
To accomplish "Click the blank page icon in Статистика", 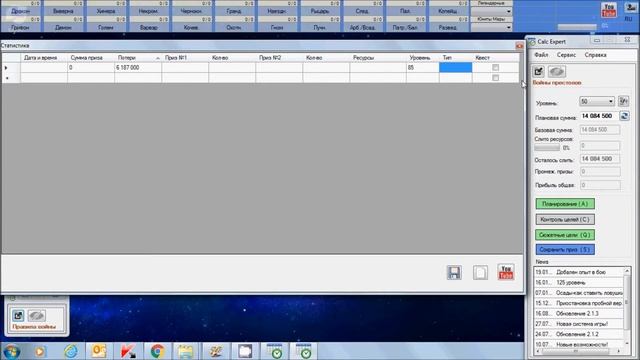I will click(480, 273).
